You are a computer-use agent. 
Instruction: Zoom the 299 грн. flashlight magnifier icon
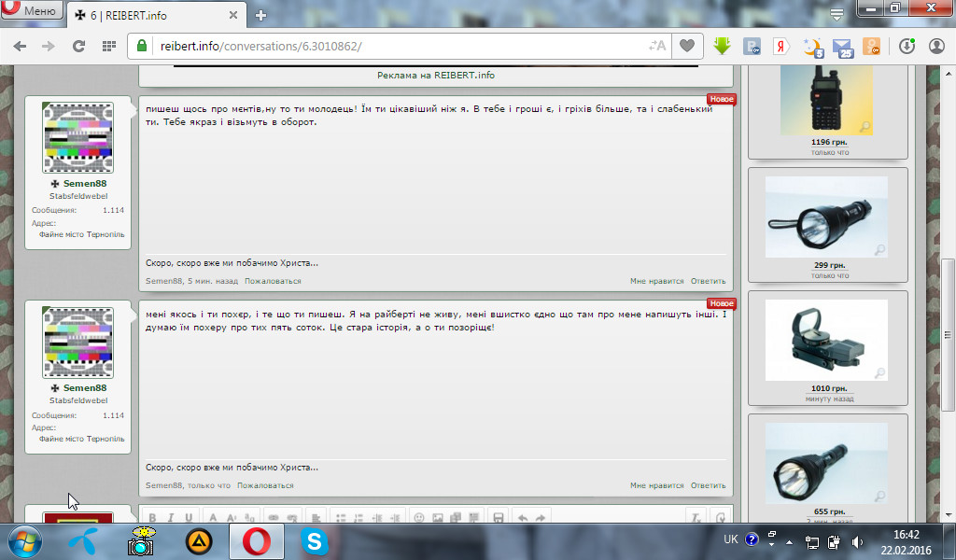pyautogui.click(x=879, y=250)
